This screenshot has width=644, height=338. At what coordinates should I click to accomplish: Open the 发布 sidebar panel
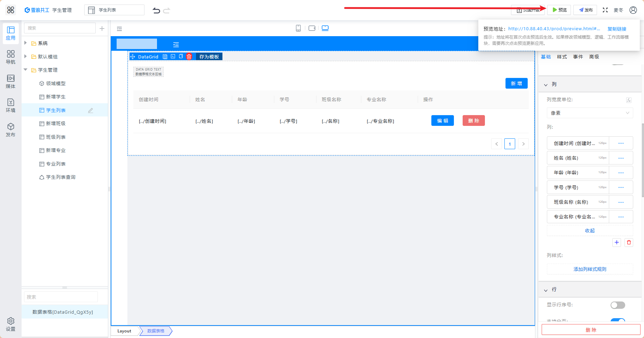point(11,130)
